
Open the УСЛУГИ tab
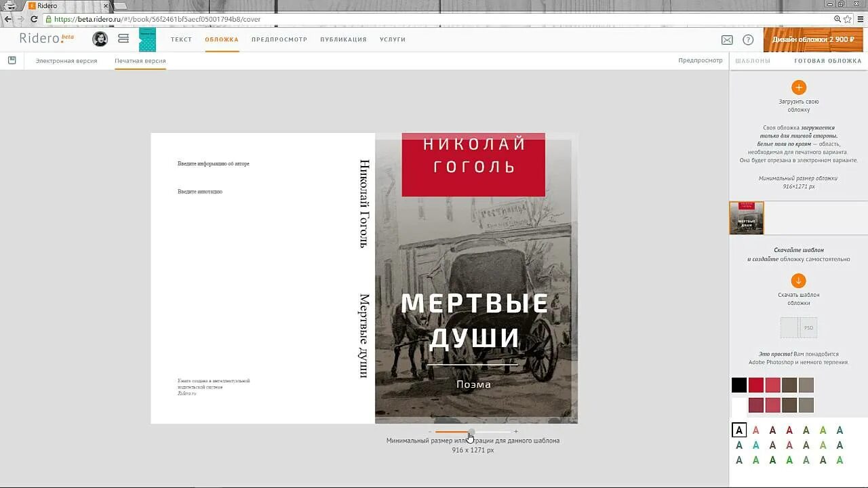[393, 39]
